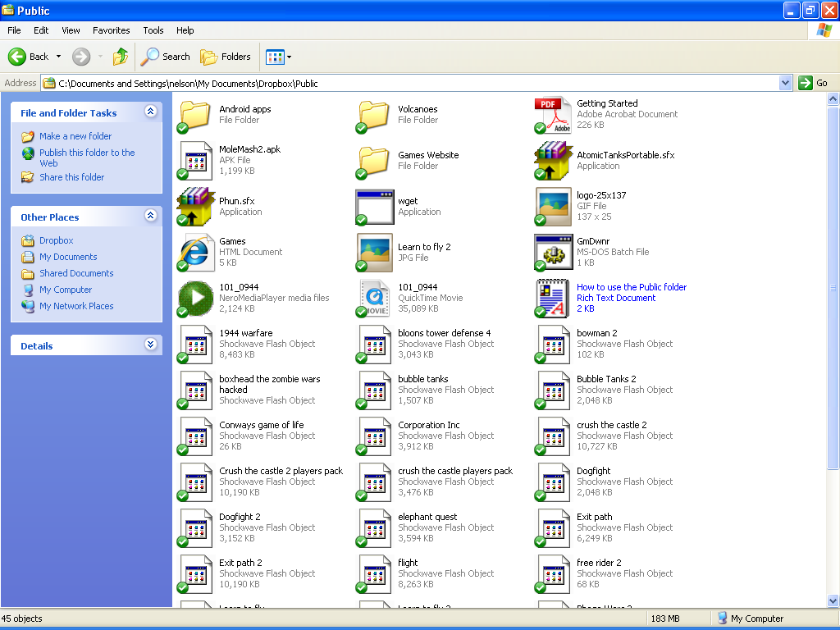This screenshot has width=840, height=630.
Task: Open My Documents in Other Places
Action: click(68, 257)
